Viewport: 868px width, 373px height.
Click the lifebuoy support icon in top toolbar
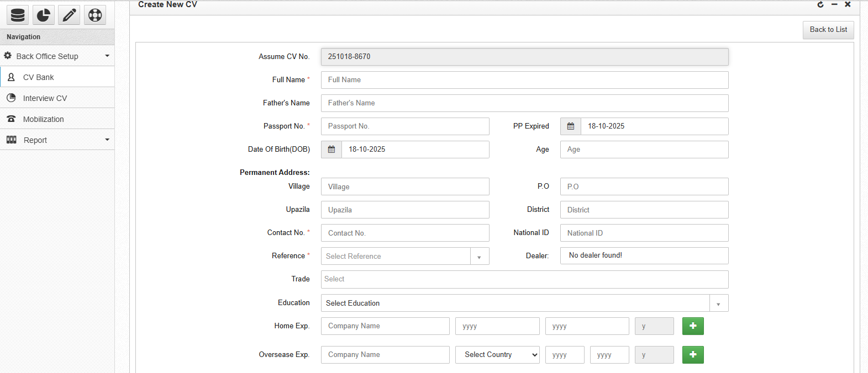pos(95,15)
